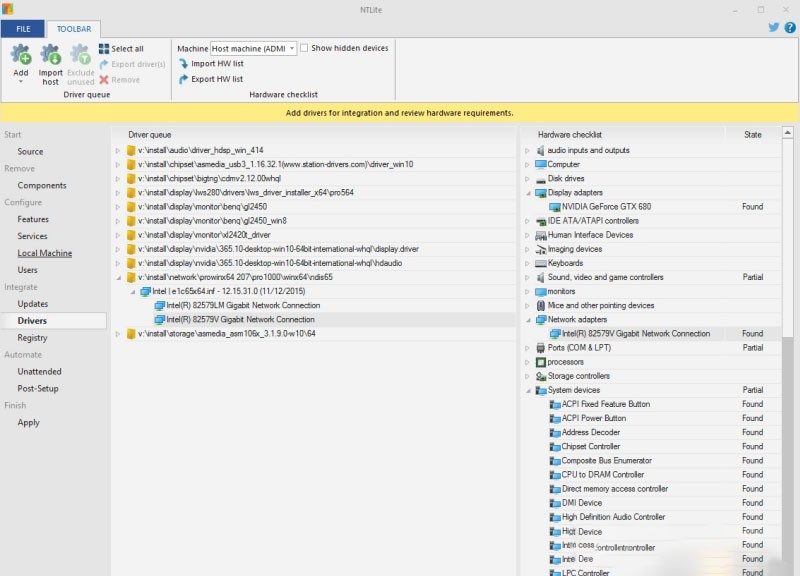Collapse the Display adapters category
Screen dimensions: 800x576
pos(528,193)
